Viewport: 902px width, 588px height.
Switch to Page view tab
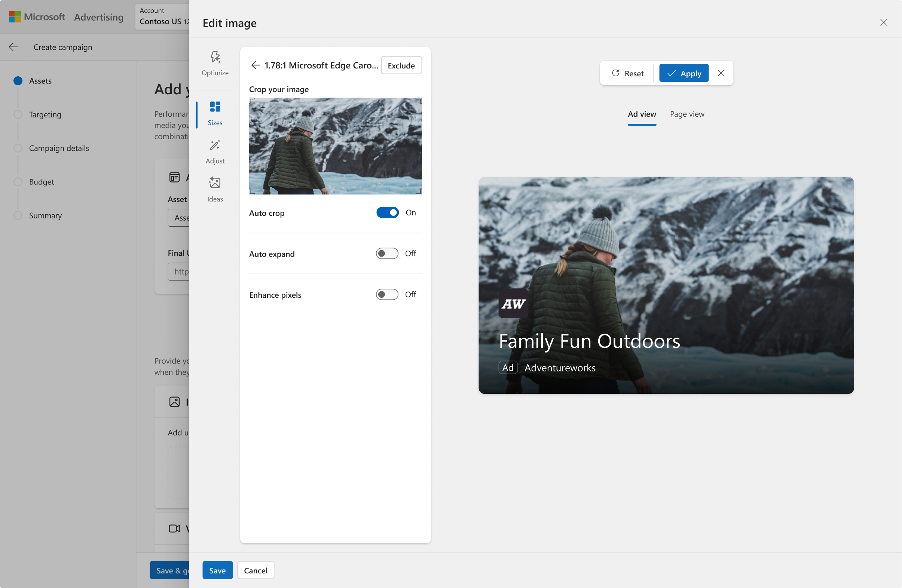pyautogui.click(x=687, y=114)
